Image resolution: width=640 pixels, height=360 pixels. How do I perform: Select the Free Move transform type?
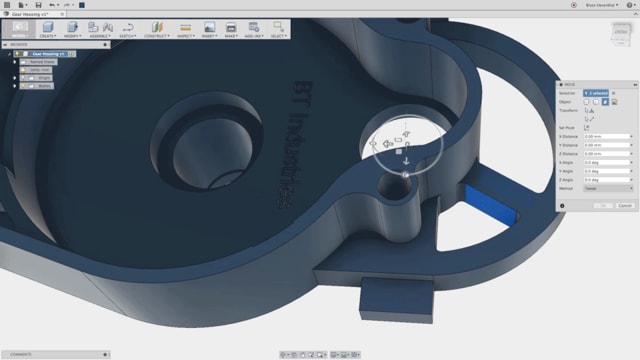click(x=589, y=110)
